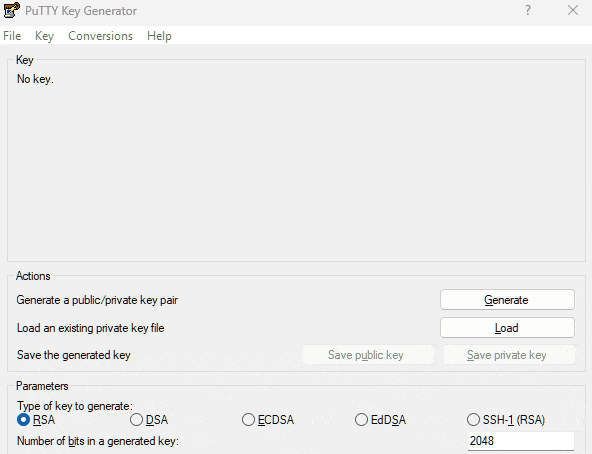Screen dimensions: 592x454
Task: Open the Key menu
Action: [x=44, y=36]
